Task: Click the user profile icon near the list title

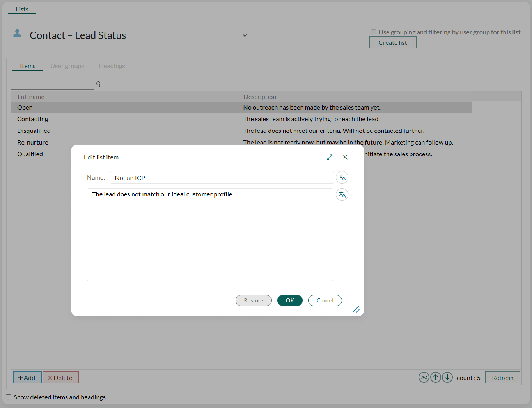Action: pos(17,34)
